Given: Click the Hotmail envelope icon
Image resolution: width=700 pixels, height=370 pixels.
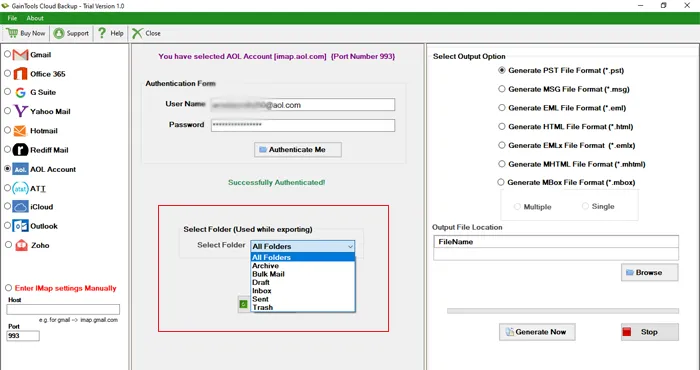Looking at the screenshot, I should [20, 131].
